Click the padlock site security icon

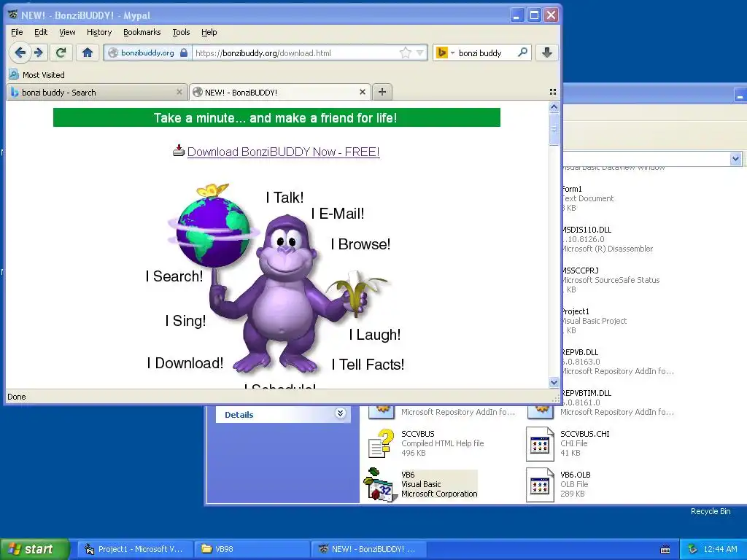click(184, 52)
